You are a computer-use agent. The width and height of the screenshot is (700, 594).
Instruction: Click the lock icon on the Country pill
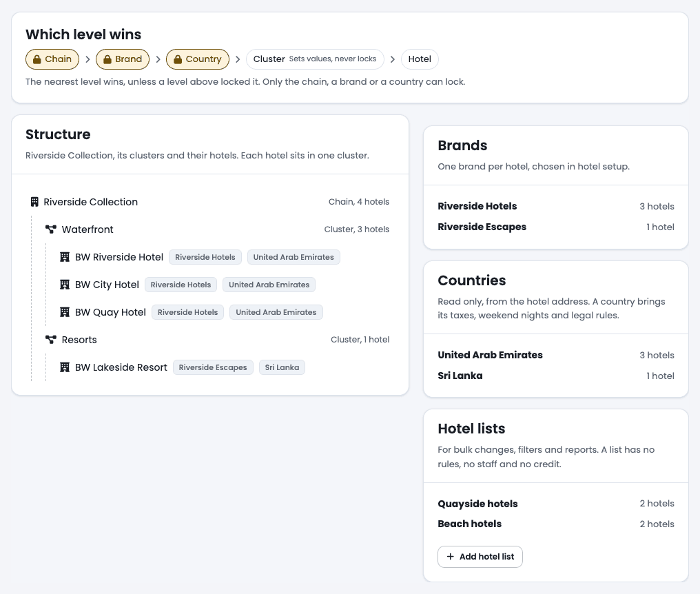click(178, 59)
